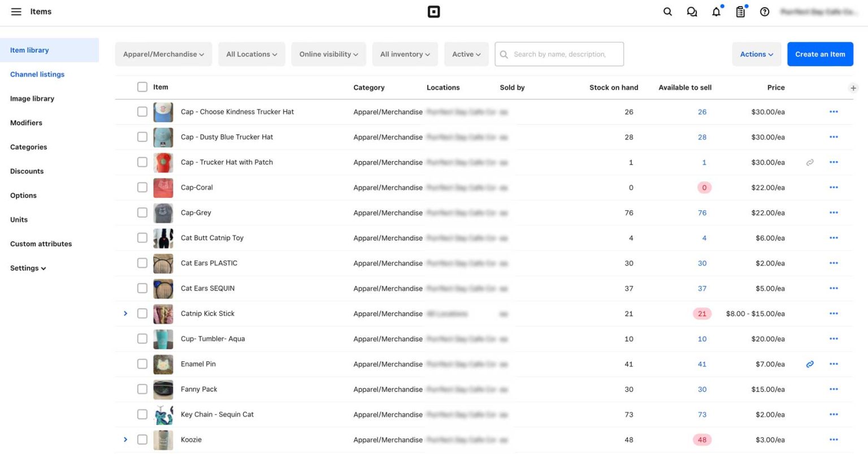The image size is (868, 454).
Task: Open the All Locations filter dropdown
Action: (x=251, y=54)
